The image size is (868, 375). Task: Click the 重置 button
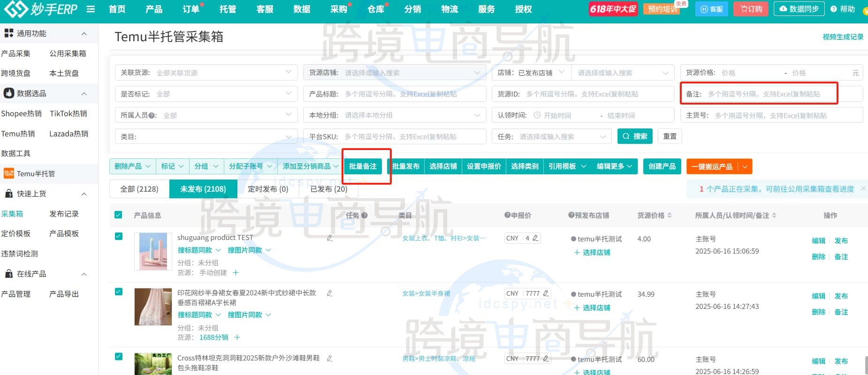670,136
